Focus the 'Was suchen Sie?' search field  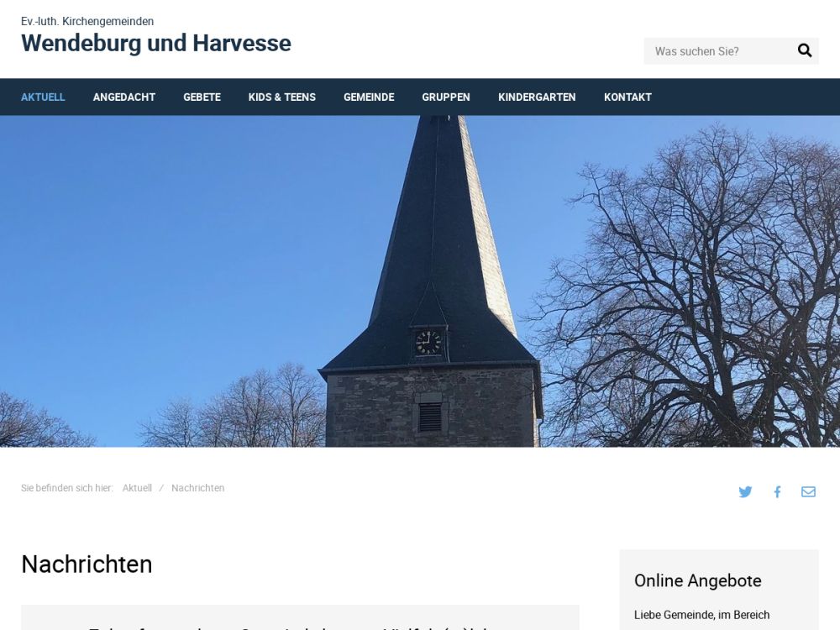pos(717,51)
